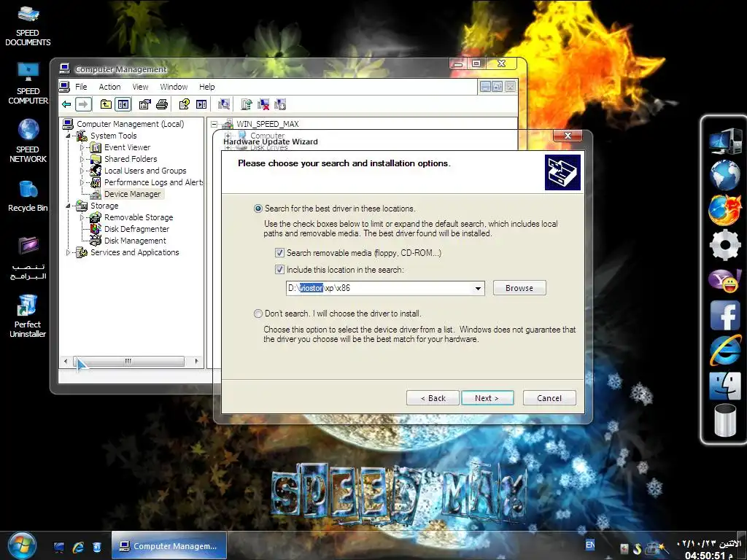The width and height of the screenshot is (747, 560).
Task: Select Computer Management (Local) root node
Action: click(130, 124)
